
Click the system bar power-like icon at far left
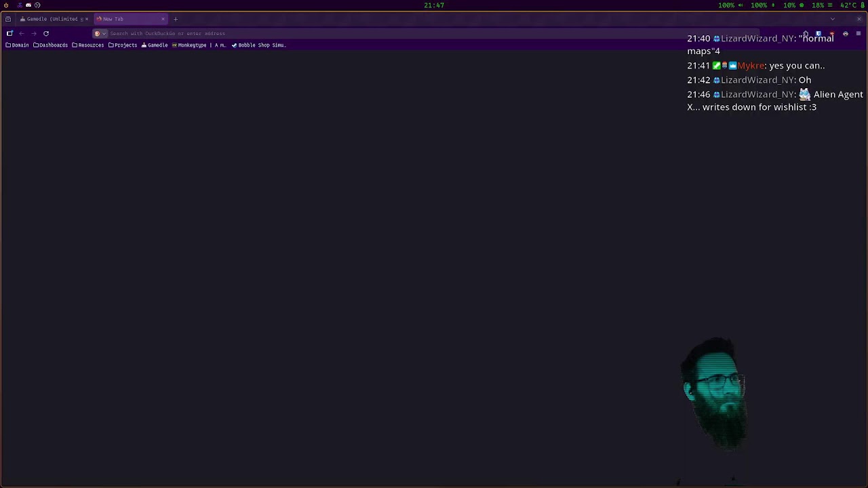tap(6, 5)
